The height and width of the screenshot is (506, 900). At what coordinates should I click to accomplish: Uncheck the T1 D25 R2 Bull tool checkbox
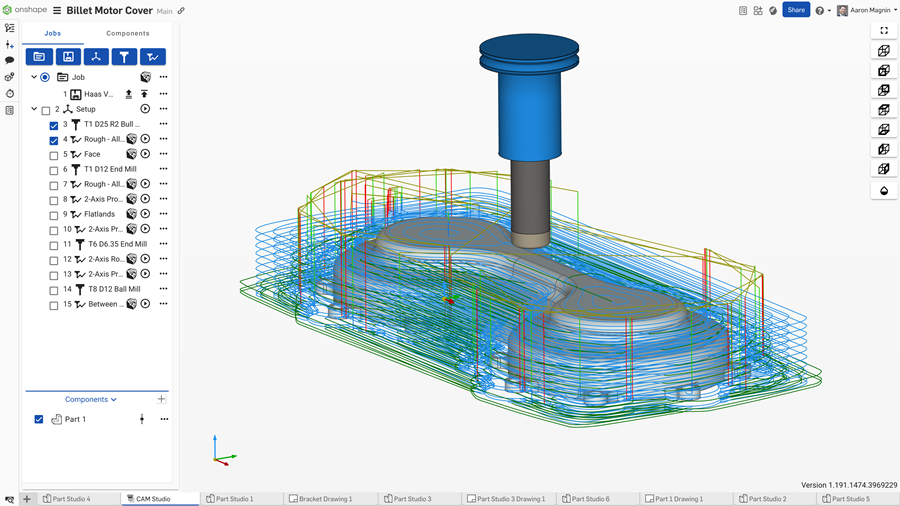pos(54,125)
